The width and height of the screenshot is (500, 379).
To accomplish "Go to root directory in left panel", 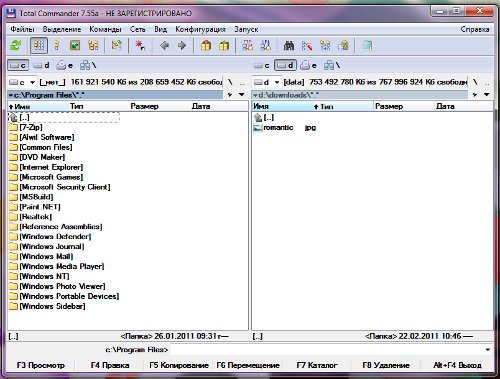I will [230, 82].
